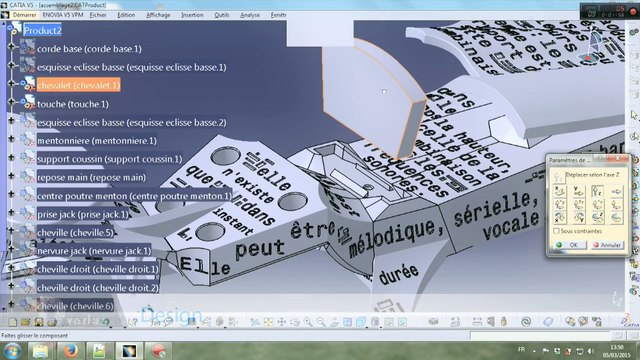Click the Print toolbar icon

(52, 322)
